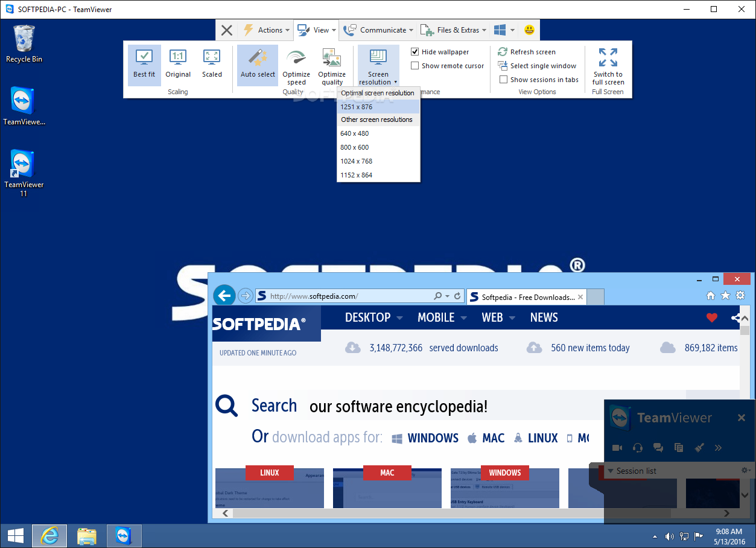Choose Optimize quality
756x548 pixels.
[x=332, y=66]
